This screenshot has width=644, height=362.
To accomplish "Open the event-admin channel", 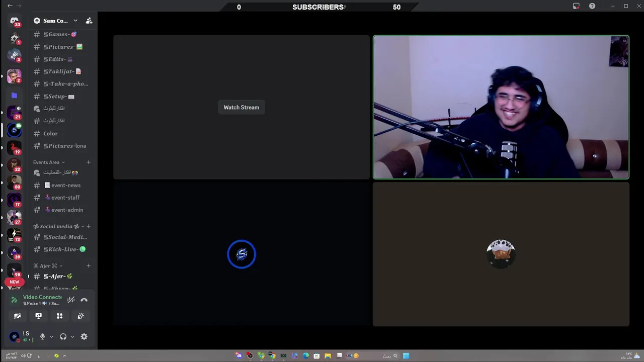I will tap(60, 210).
